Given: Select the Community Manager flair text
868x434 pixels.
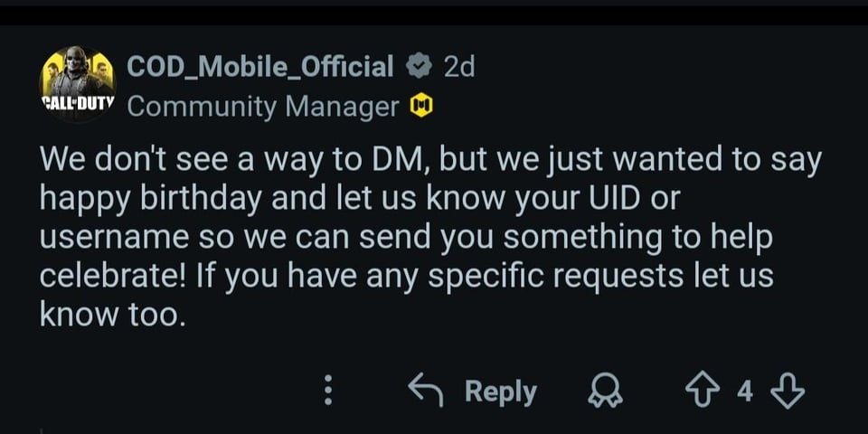Looking at the screenshot, I should [263, 107].
